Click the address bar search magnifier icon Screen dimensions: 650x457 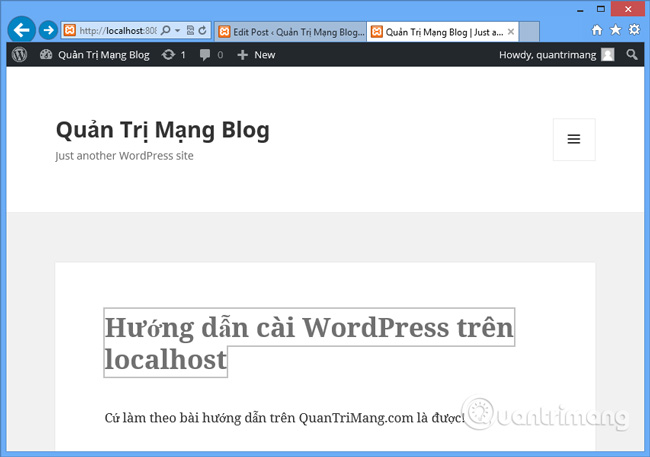tap(165, 30)
